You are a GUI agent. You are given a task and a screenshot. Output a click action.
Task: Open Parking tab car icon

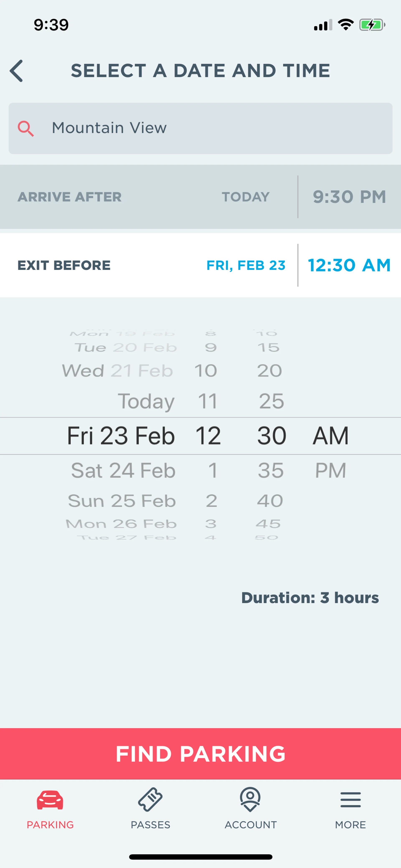click(50, 799)
